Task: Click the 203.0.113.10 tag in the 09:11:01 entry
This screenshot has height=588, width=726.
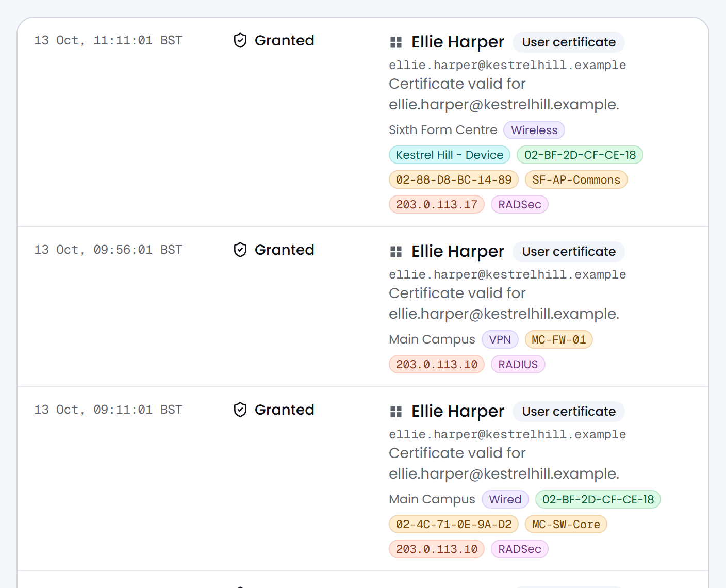Action: 437,549
